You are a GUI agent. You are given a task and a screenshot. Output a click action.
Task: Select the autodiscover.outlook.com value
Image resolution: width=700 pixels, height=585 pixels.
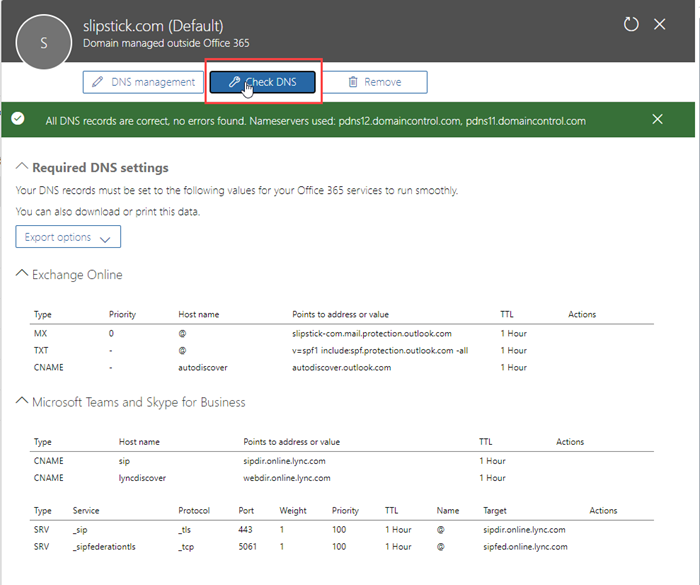(342, 368)
